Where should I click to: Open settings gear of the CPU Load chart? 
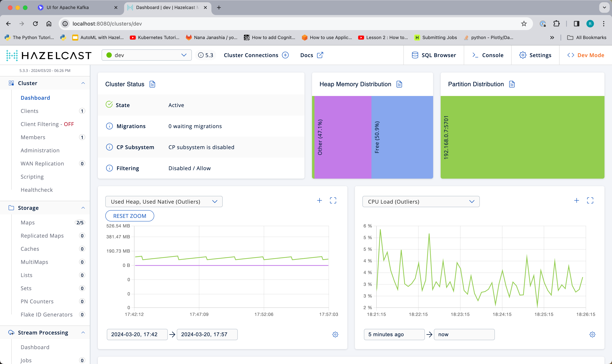point(592,334)
